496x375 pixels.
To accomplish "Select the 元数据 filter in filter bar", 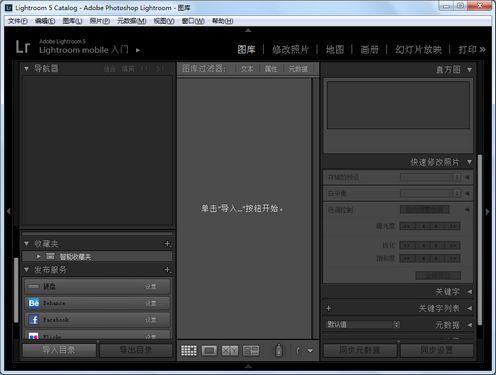I will (x=298, y=69).
